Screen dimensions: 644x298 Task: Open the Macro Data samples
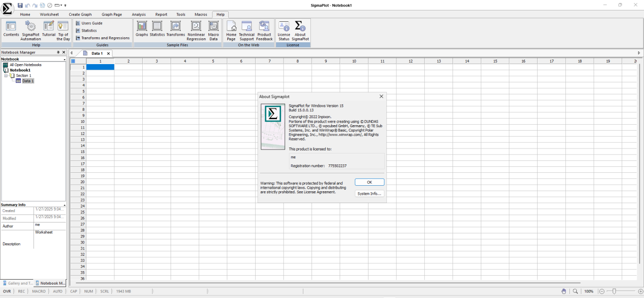point(213,30)
